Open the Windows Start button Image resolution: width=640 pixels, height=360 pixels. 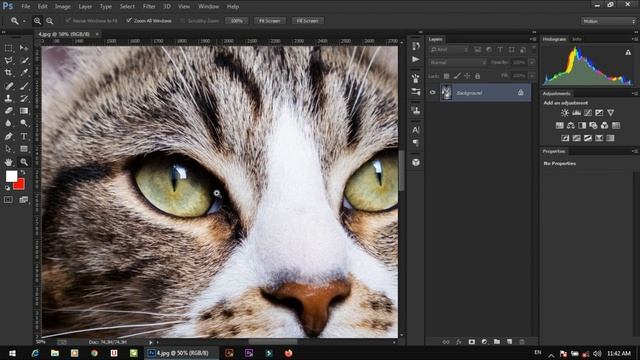coord(12,353)
